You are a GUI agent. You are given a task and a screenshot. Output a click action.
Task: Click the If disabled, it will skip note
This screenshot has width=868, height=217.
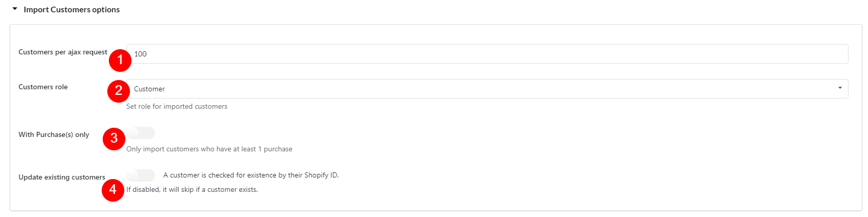point(192,189)
